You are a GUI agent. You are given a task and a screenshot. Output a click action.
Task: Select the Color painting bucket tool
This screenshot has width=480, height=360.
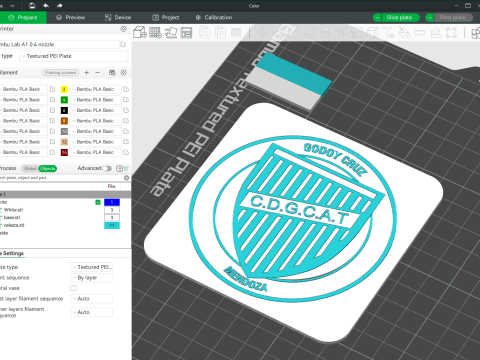click(x=404, y=33)
